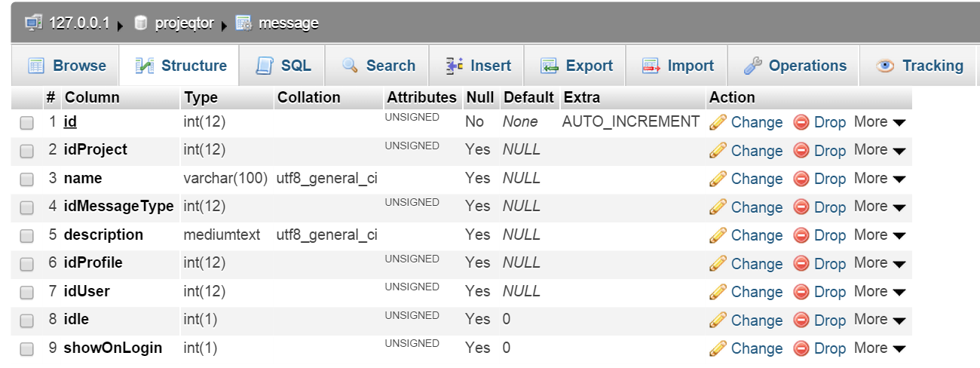Click Change link for idMessageType column
Image resolution: width=980 pixels, height=368 pixels.
coord(756,207)
